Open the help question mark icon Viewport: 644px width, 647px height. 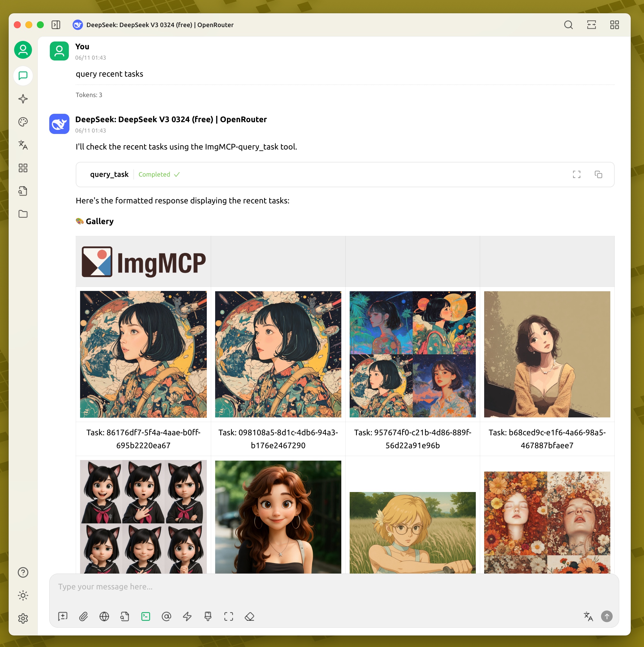pos(23,572)
